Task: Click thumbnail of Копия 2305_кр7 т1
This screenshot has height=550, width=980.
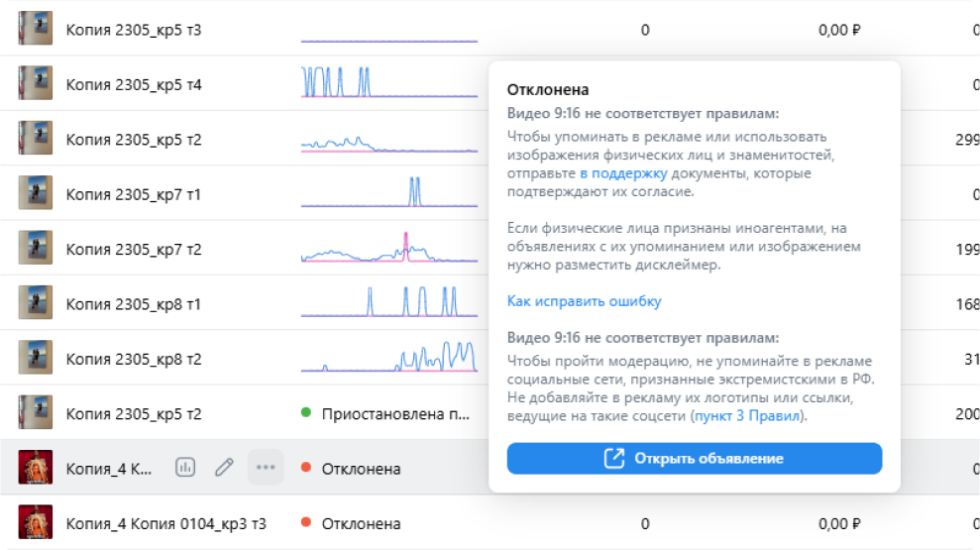Action: pos(35,192)
